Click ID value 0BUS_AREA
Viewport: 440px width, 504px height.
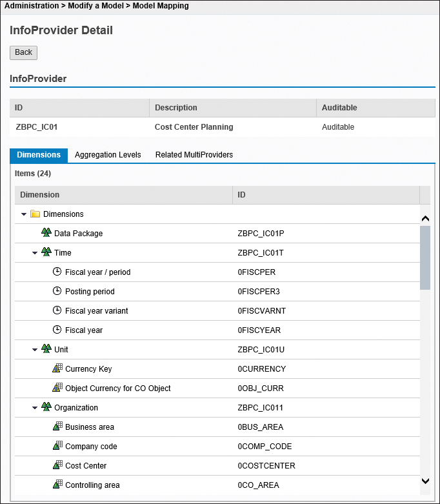click(261, 427)
